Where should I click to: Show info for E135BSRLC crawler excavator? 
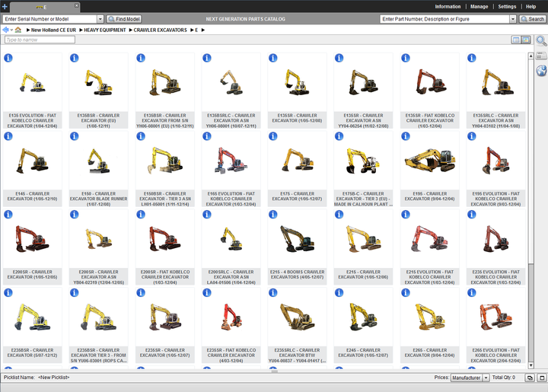pos(206,58)
